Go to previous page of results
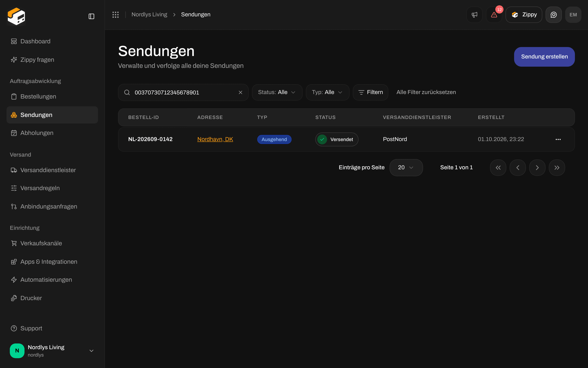Image resolution: width=588 pixels, height=368 pixels. click(518, 167)
